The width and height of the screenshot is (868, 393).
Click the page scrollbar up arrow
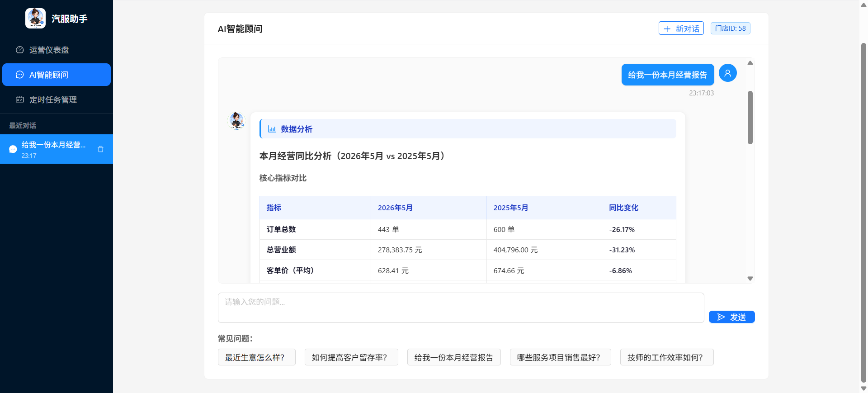[863, 5]
